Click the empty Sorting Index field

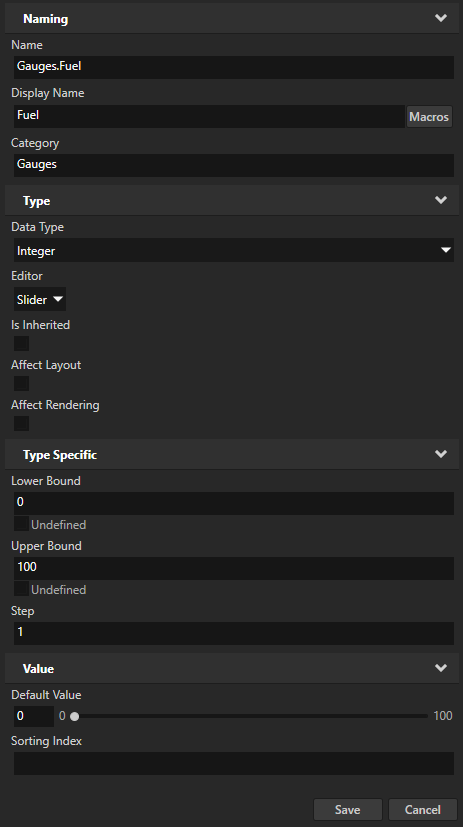(x=234, y=763)
